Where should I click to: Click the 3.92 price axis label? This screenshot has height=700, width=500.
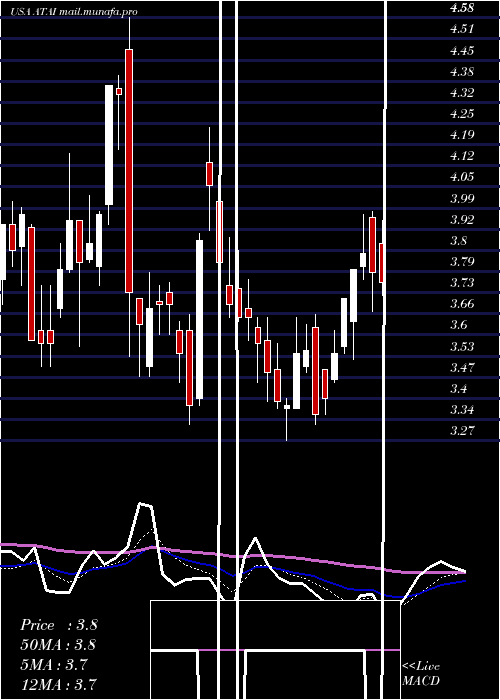click(x=462, y=219)
